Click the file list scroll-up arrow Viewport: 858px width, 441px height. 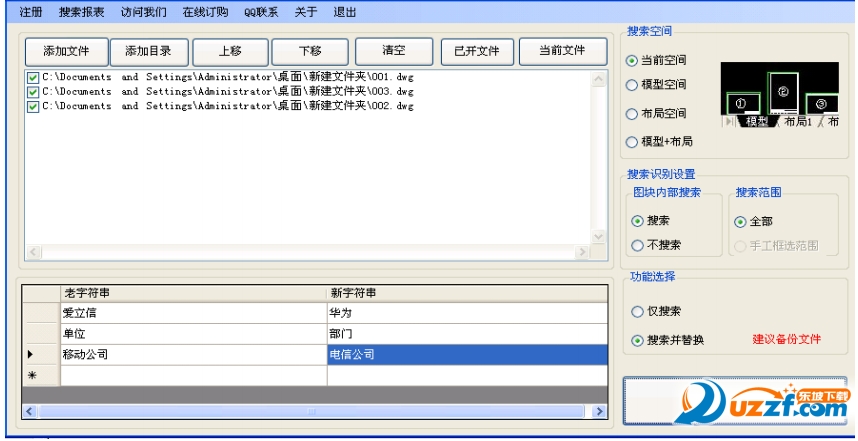tap(599, 79)
